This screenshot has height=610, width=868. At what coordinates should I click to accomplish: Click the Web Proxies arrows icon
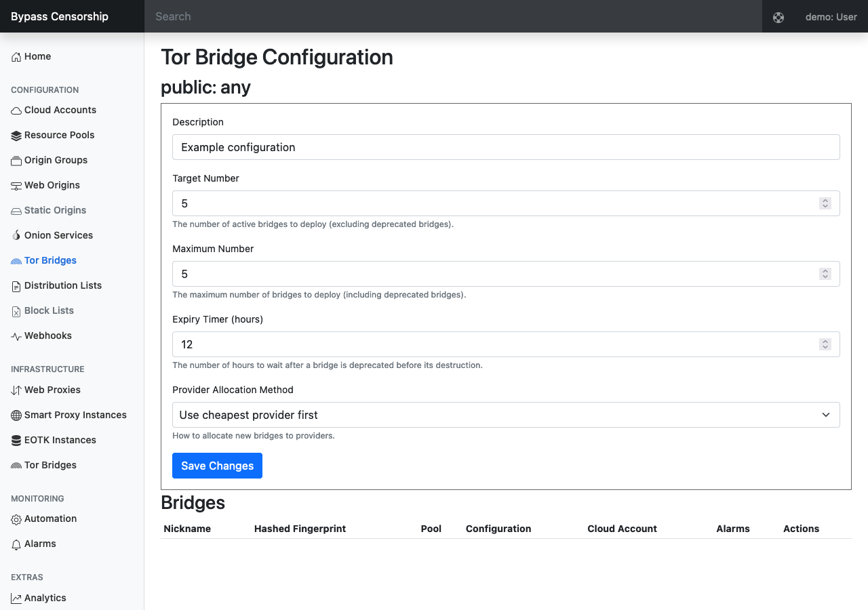coord(16,390)
